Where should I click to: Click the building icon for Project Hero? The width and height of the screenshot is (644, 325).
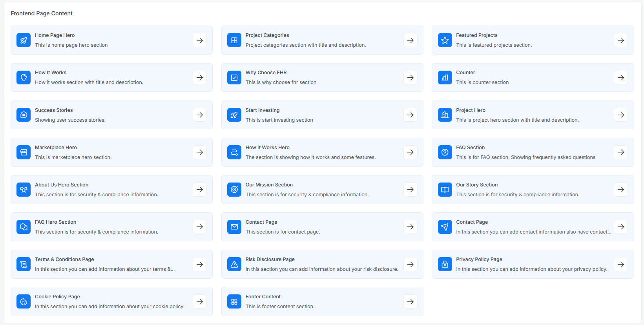coord(445,115)
